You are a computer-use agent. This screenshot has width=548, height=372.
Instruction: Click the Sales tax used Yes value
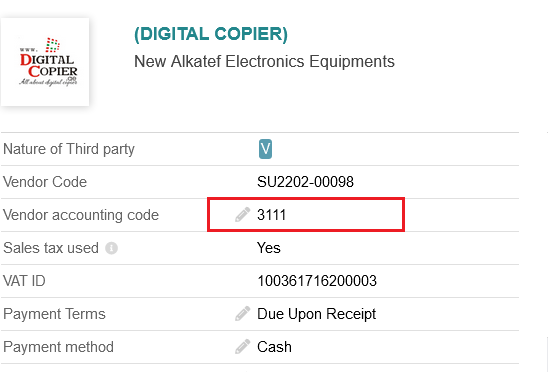(268, 248)
